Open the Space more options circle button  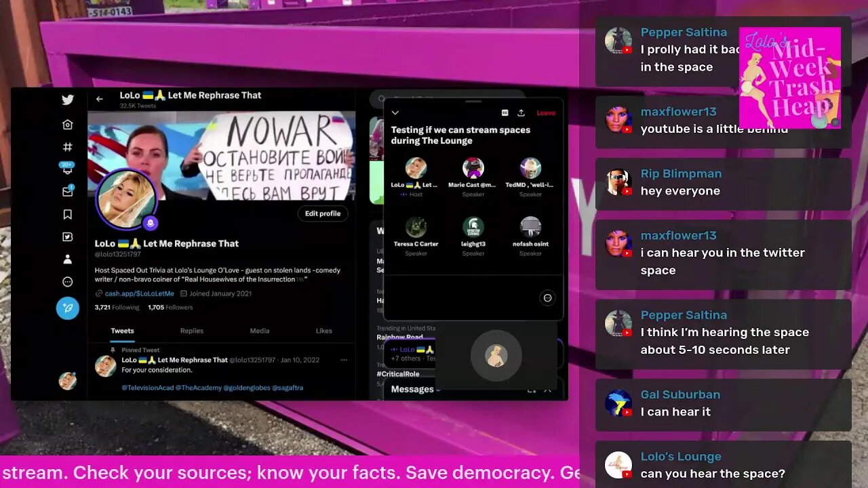547,298
